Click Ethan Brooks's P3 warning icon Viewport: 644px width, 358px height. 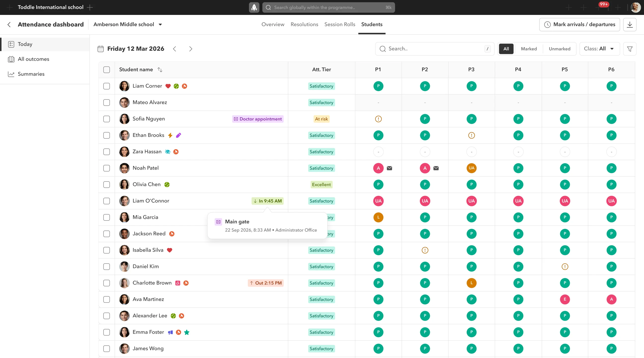[x=471, y=135]
